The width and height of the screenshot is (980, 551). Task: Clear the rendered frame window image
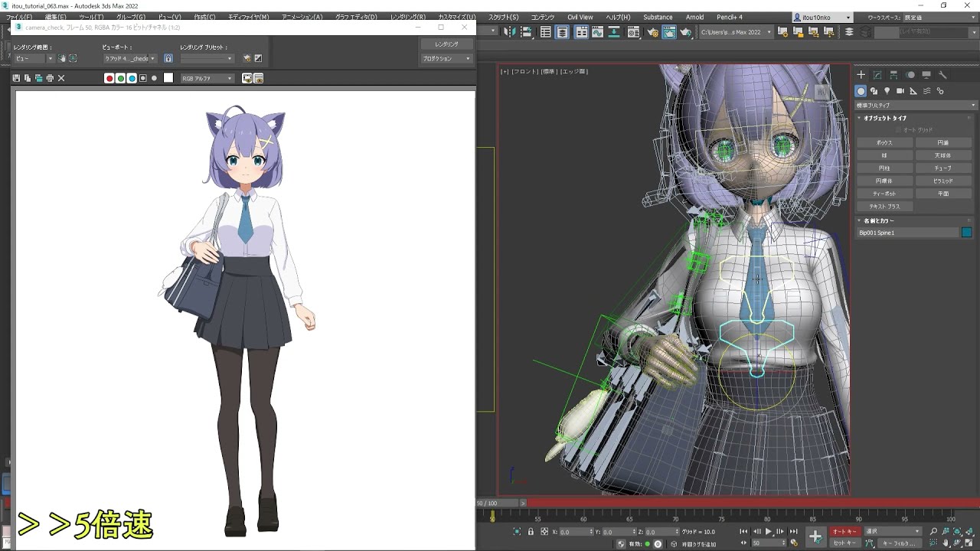pyautogui.click(x=61, y=78)
